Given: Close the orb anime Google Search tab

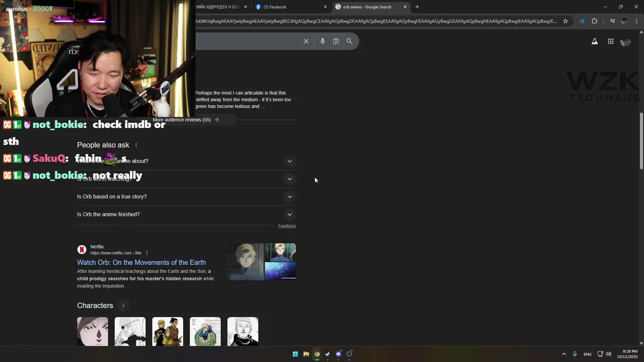Looking at the screenshot, I should click(x=405, y=7).
